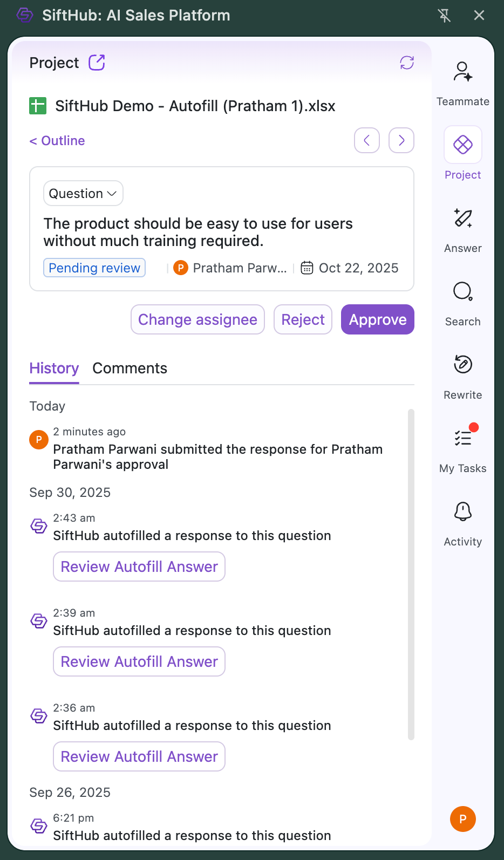Go to the next question arrow
This screenshot has height=860, width=504.
[x=401, y=140]
